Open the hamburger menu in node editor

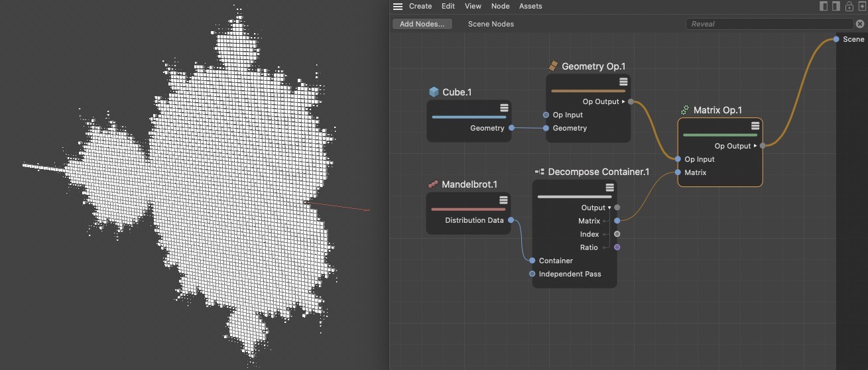tap(398, 7)
